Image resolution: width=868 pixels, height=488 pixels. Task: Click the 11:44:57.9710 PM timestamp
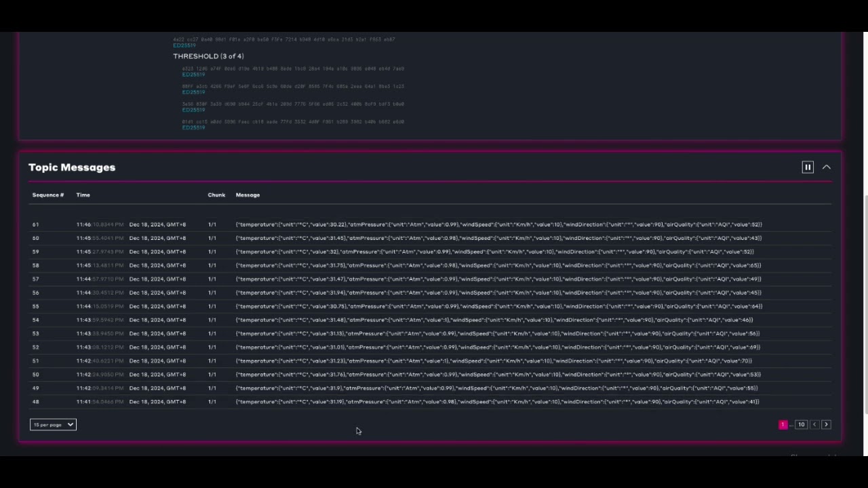tap(100, 279)
